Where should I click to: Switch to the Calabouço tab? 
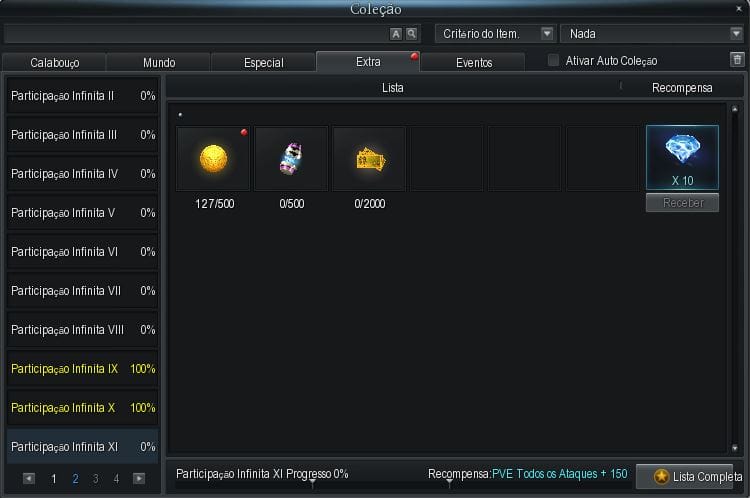pyautogui.click(x=55, y=63)
